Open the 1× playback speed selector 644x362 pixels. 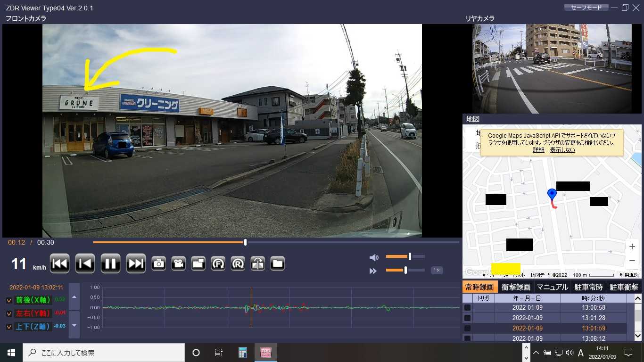tap(437, 271)
